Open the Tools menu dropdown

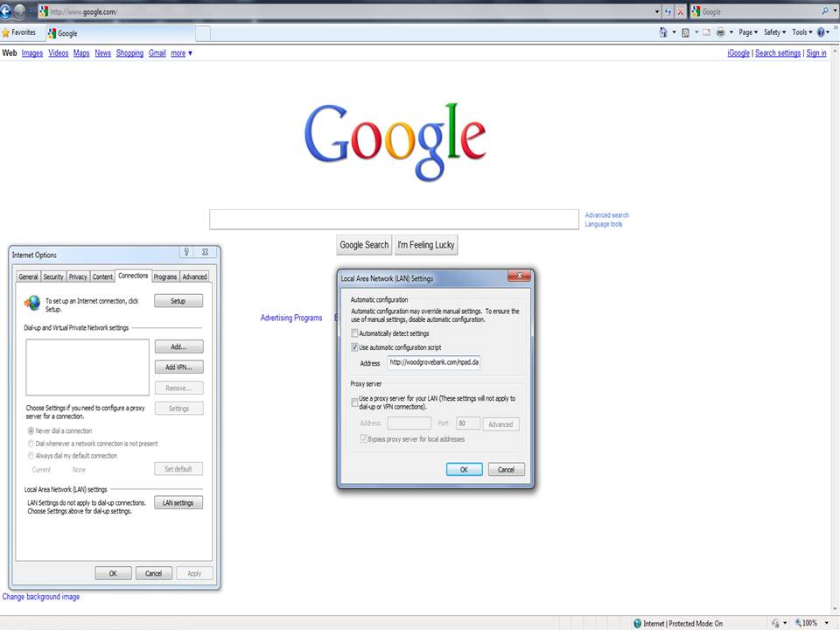pos(802,32)
